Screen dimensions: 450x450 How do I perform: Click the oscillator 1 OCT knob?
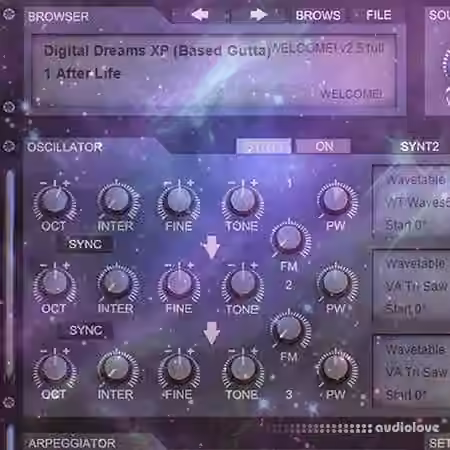tap(55, 201)
